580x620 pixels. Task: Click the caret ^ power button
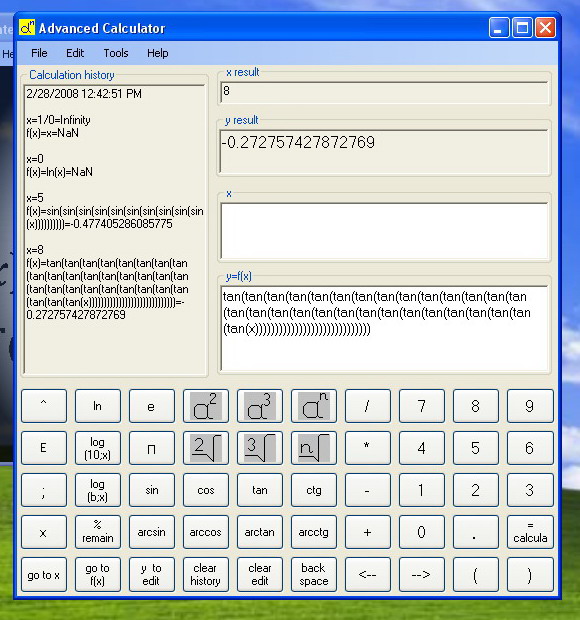pos(44,406)
